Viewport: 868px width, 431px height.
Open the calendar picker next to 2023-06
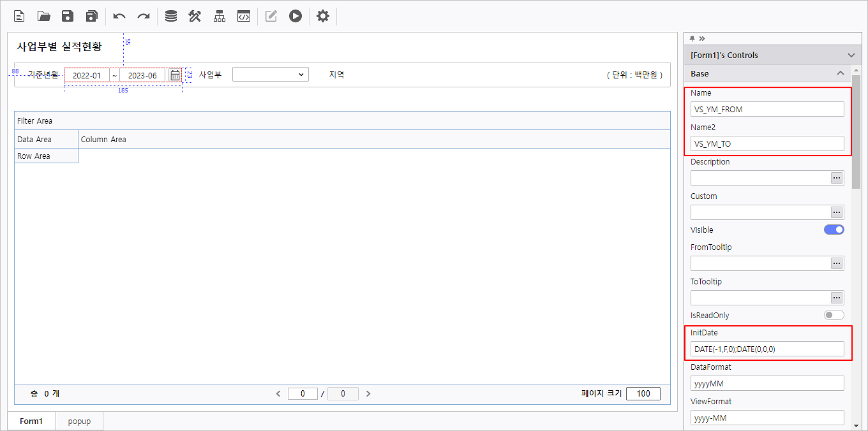(x=175, y=75)
